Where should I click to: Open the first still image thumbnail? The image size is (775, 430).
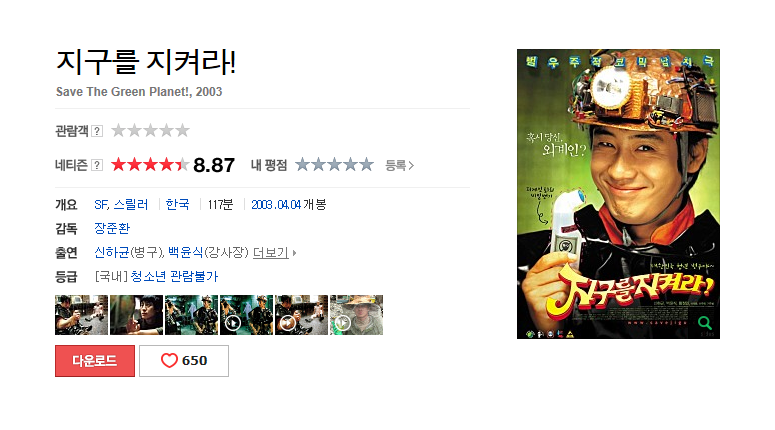click(x=82, y=315)
